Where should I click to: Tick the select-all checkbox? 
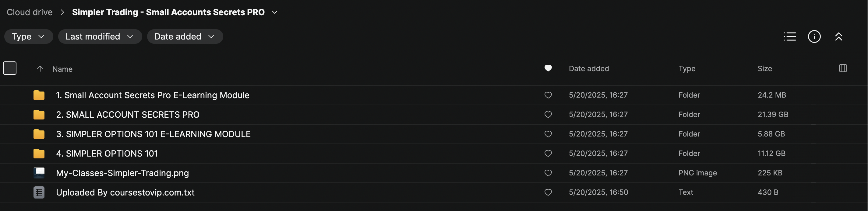[10, 68]
